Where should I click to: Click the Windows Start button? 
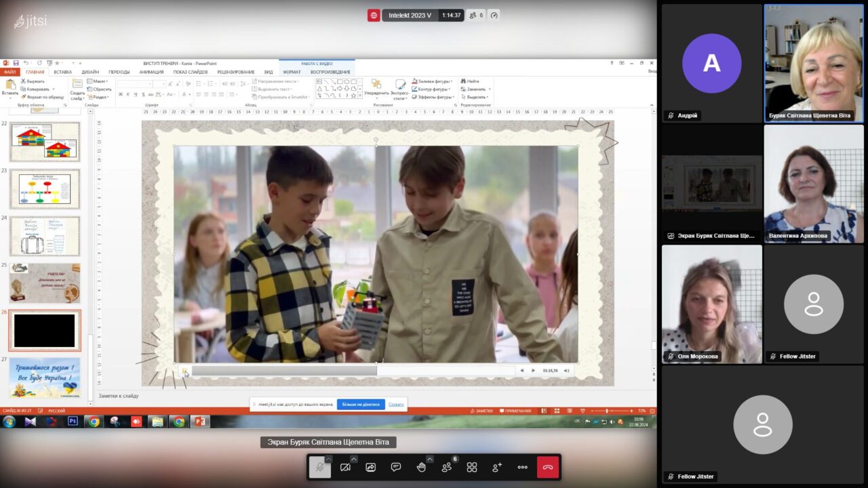pos(9,422)
